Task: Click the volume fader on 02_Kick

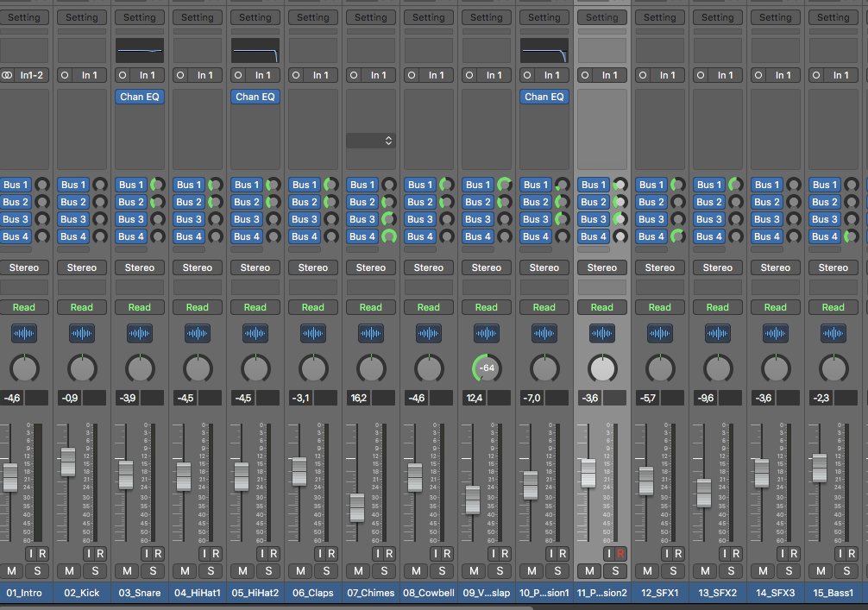Action: click(x=68, y=462)
